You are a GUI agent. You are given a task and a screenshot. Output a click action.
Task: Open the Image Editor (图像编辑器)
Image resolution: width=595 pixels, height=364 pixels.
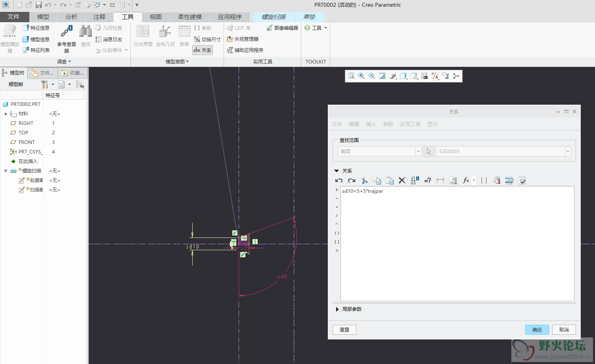point(282,28)
